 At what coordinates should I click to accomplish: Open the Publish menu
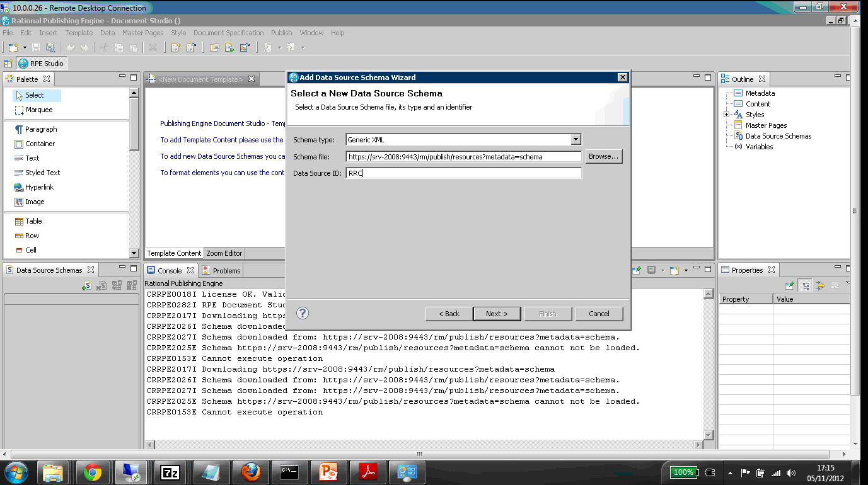click(282, 33)
